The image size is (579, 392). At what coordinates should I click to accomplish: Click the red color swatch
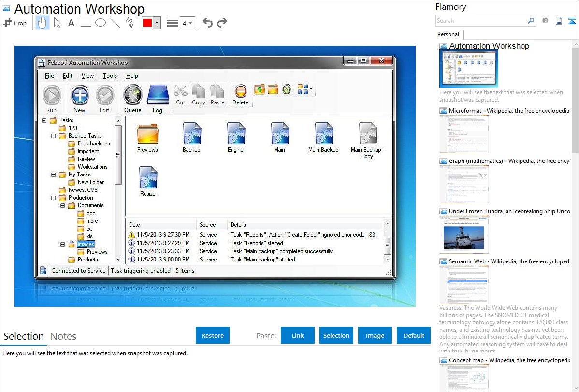tap(147, 23)
